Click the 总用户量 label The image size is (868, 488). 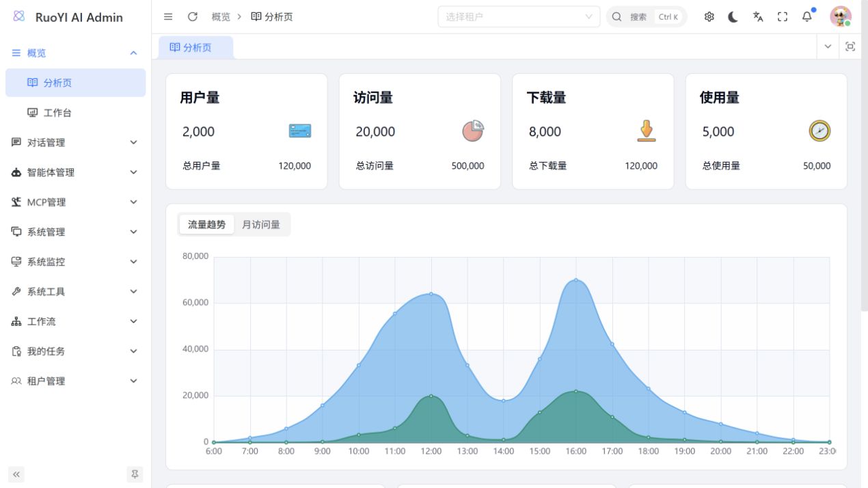(x=202, y=165)
